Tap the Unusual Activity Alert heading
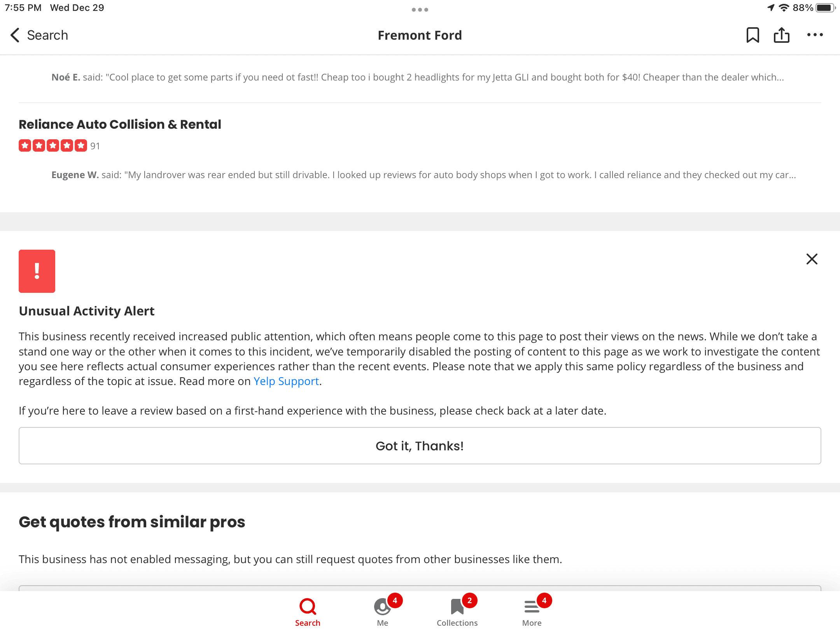This screenshot has height=630, width=840. pyautogui.click(x=87, y=311)
